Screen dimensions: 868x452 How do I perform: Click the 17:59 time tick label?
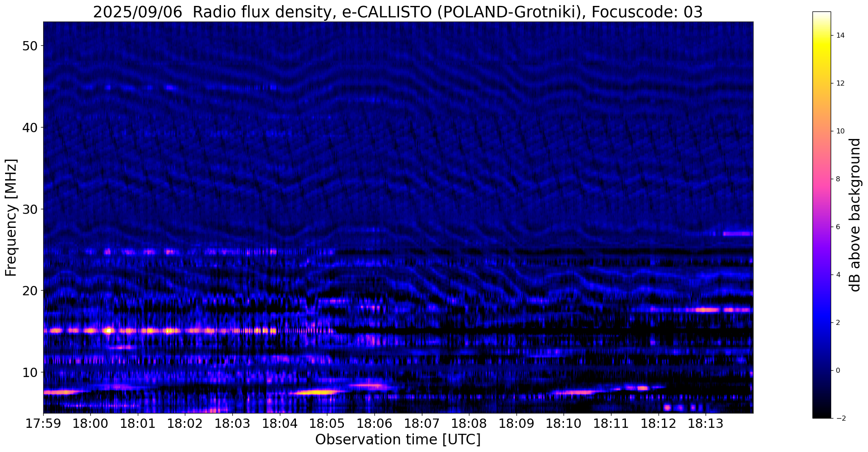[x=43, y=424]
